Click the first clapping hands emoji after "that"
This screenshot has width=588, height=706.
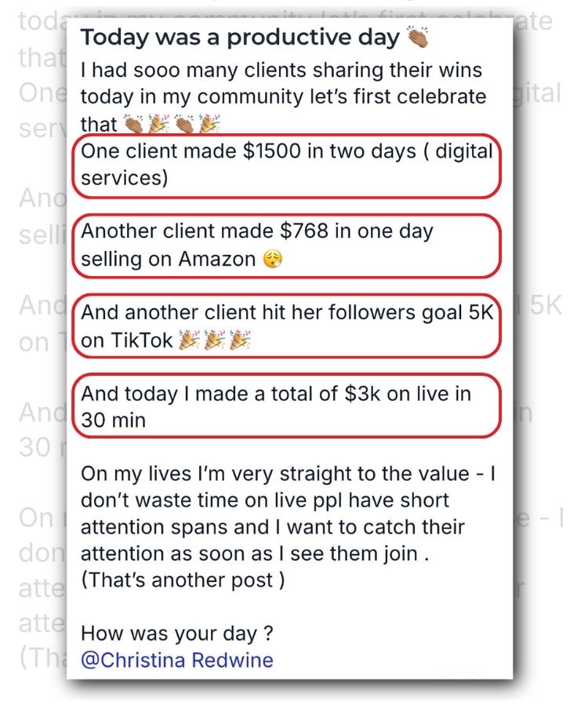pos(133,124)
